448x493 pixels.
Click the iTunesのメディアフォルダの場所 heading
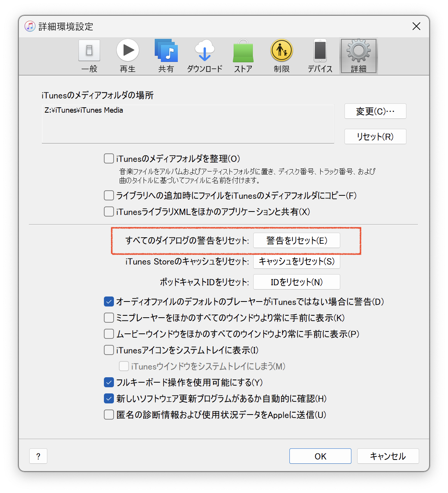click(98, 95)
